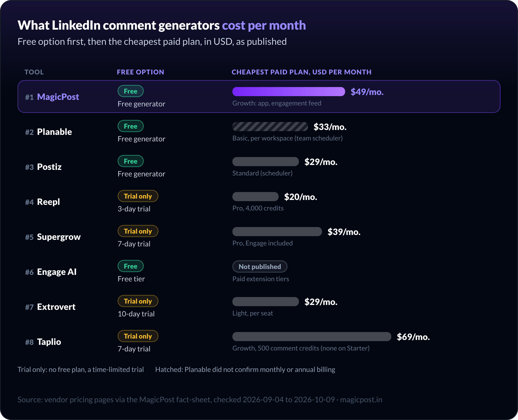Click the Reepl price bar
Image resolution: width=518 pixels, height=420 pixels.
pyautogui.click(x=255, y=197)
